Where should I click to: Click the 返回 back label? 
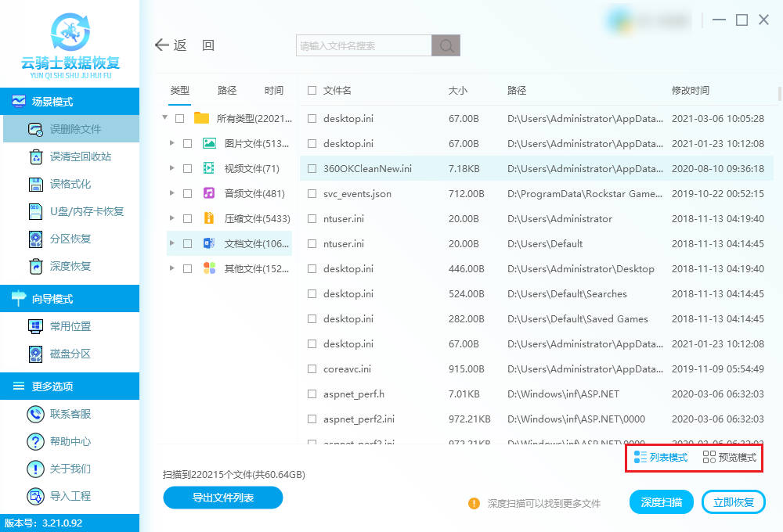click(x=194, y=45)
